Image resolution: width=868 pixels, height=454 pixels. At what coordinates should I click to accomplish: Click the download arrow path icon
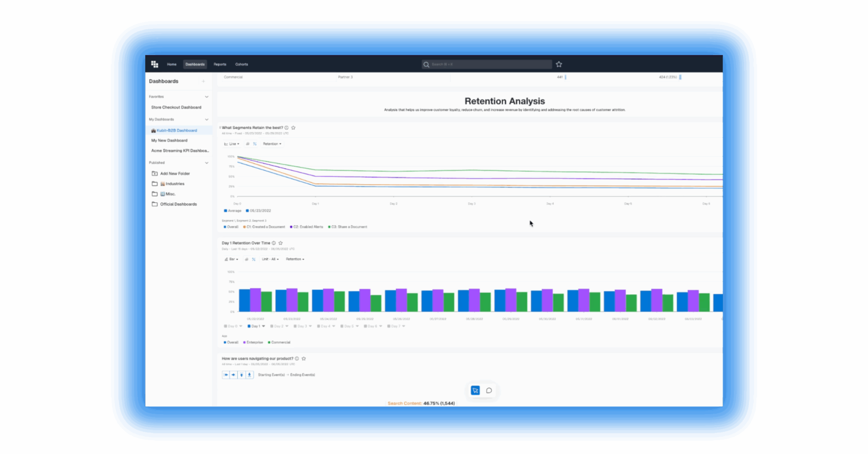[249, 375]
